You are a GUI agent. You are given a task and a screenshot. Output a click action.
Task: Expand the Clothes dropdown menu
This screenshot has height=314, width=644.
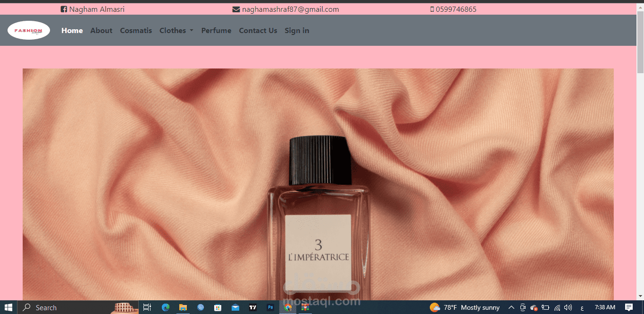point(176,30)
